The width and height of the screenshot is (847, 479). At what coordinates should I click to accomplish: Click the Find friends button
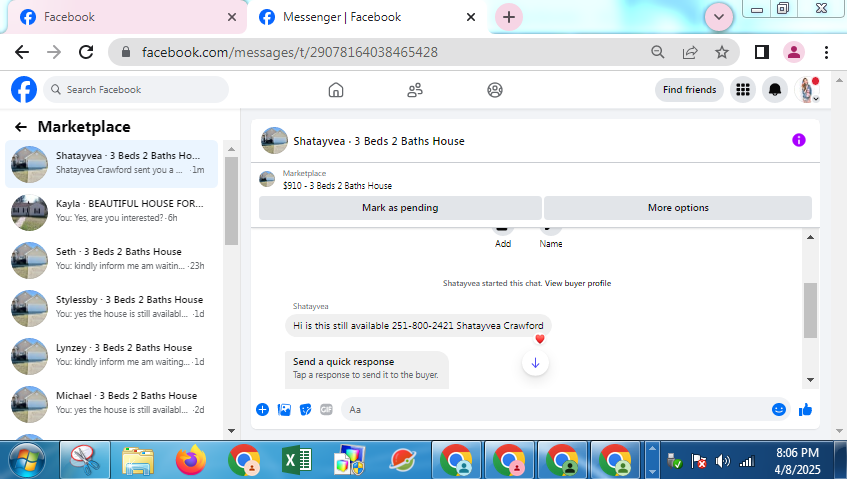pyautogui.click(x=689, y=90)
